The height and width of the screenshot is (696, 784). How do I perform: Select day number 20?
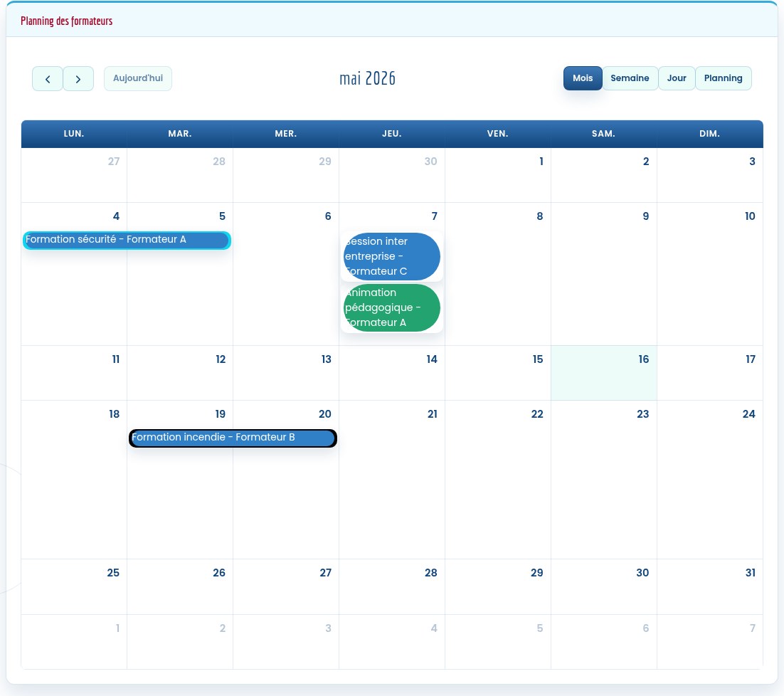(x=325, y=414)
